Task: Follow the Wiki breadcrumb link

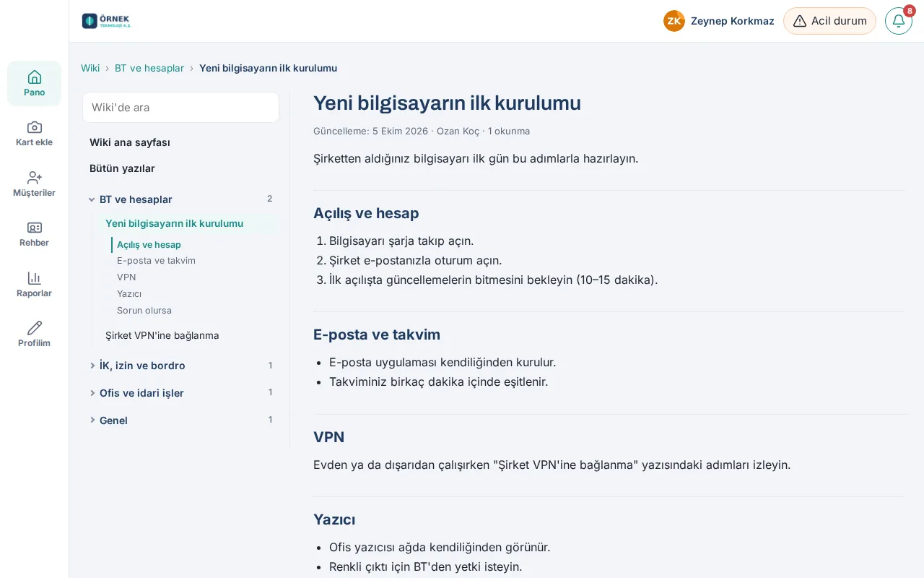Action: click(90, 68)
